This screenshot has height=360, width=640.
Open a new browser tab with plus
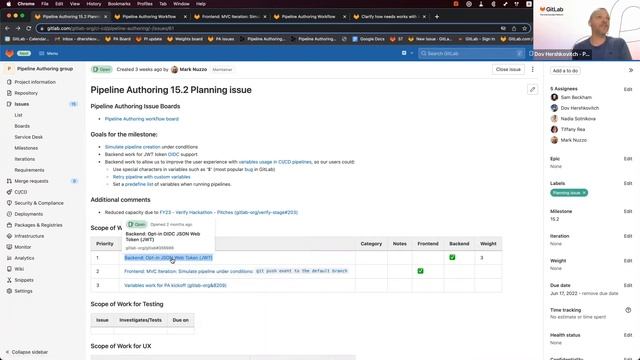437,17
